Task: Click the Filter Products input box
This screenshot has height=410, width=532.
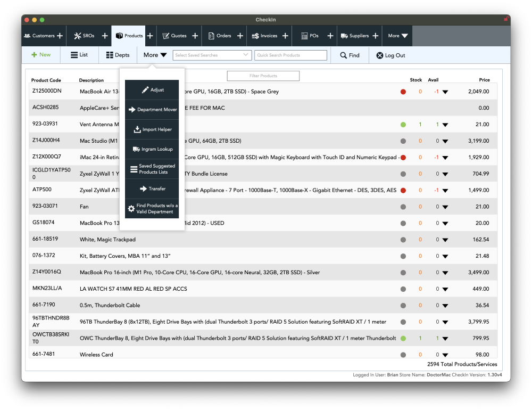Action: point(263,76)
